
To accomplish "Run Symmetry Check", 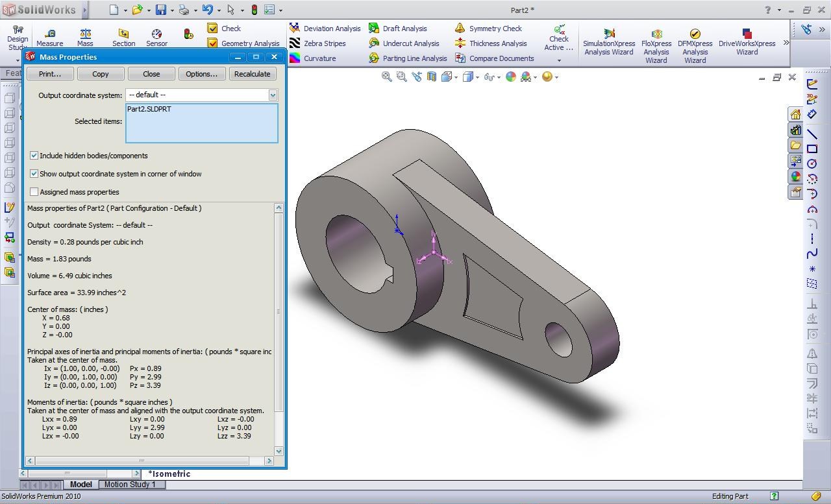I will click(488, 29).
